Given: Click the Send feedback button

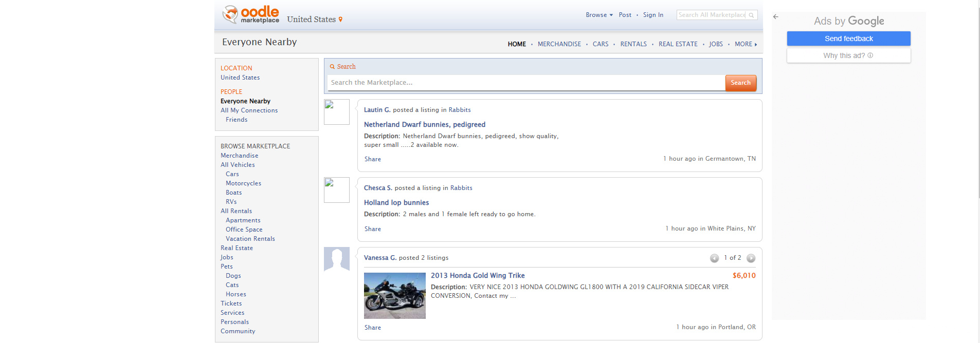Looking at the screenshot, I should click(848, 39).
